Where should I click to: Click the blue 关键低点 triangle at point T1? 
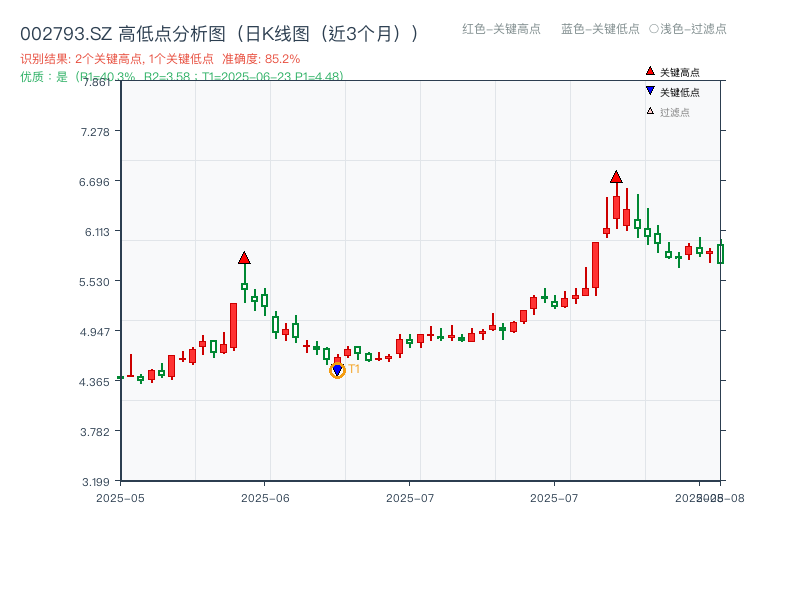tap(337, 369)
